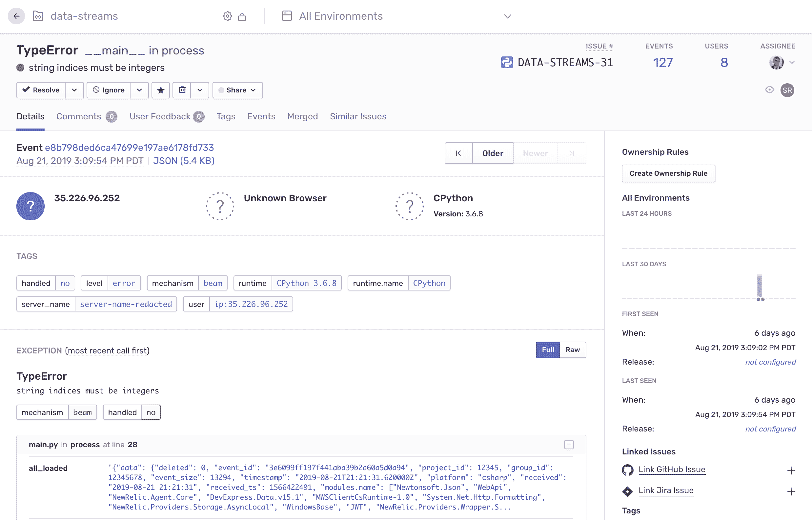The height and width of the screenshot is (520, 812).
Task: Open the JSON (5.4 KB) link
Action: (184, 161)
